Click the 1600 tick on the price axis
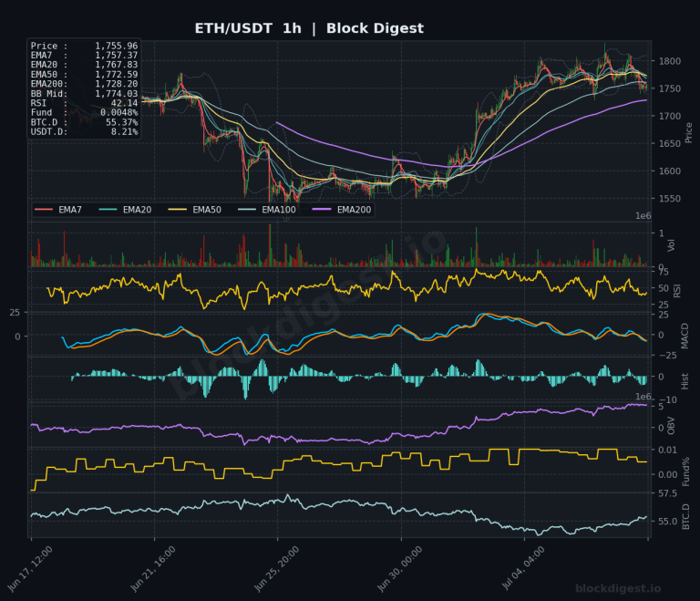This screenshot has height=601, width=700. point(670,171)
